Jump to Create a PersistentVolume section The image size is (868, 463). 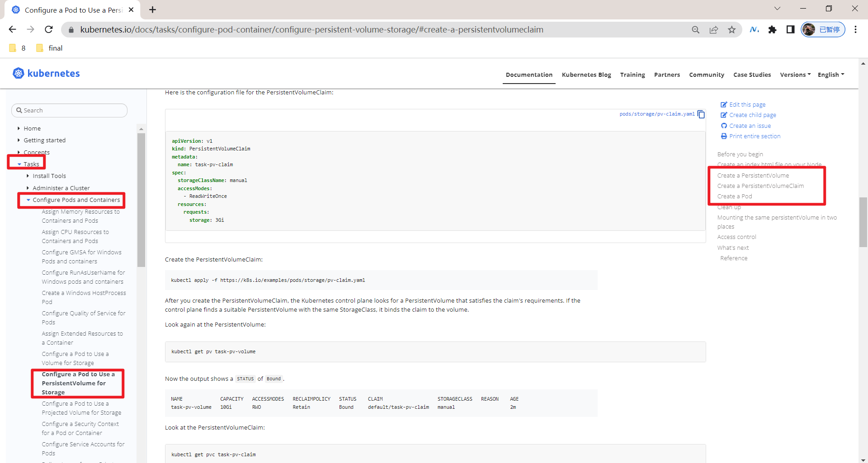753,175
